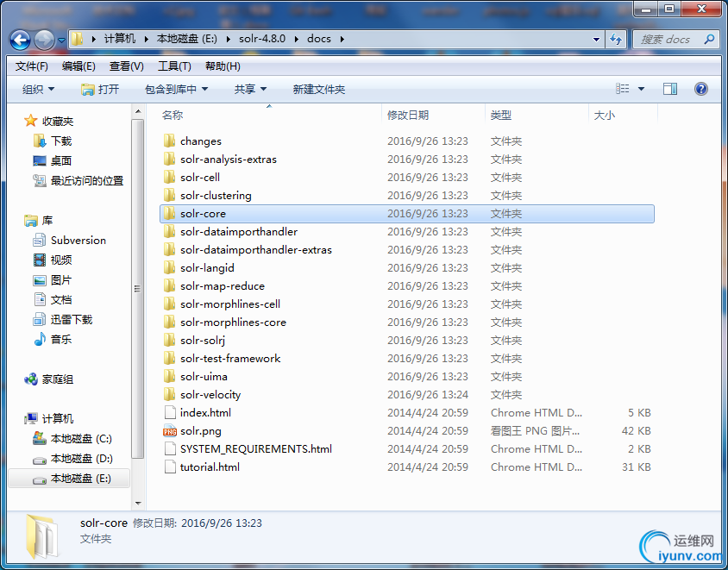Open the 包含到库中 dropdown
728x570 pixels.
(x=176, y=89)
